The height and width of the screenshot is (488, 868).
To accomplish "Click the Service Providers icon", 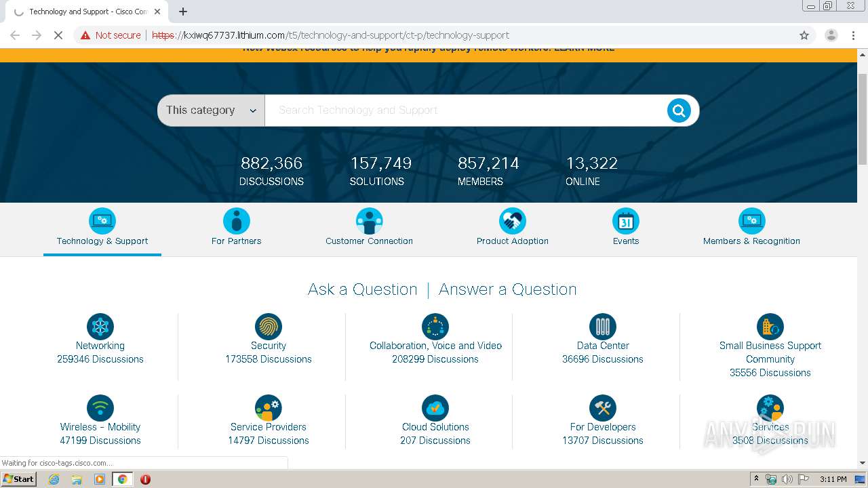I will 269,408.
